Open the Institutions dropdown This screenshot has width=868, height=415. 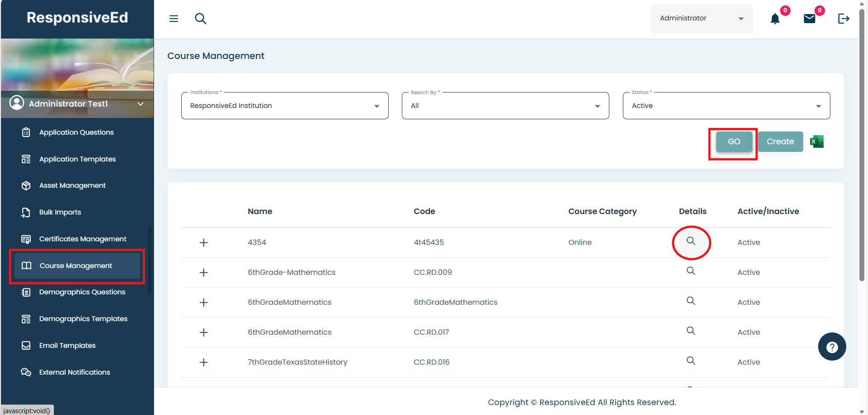(x=285, y=106)
